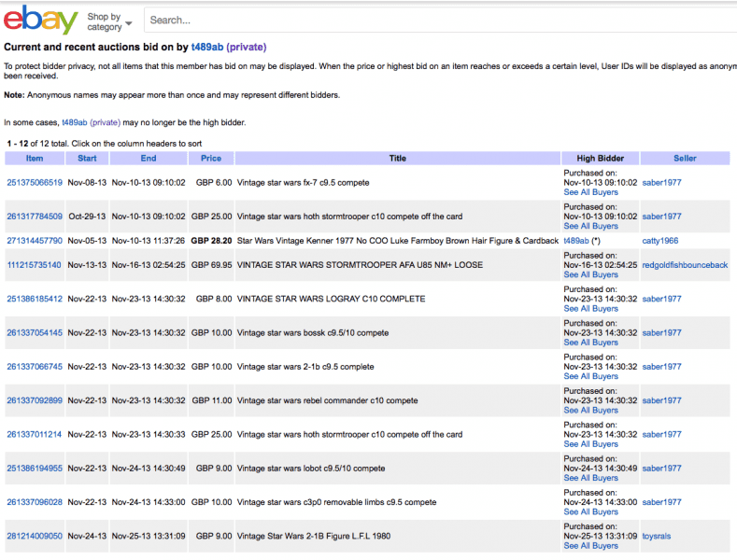Click the eBay logo
Screen dimensions: 737x560
[41, 21]
